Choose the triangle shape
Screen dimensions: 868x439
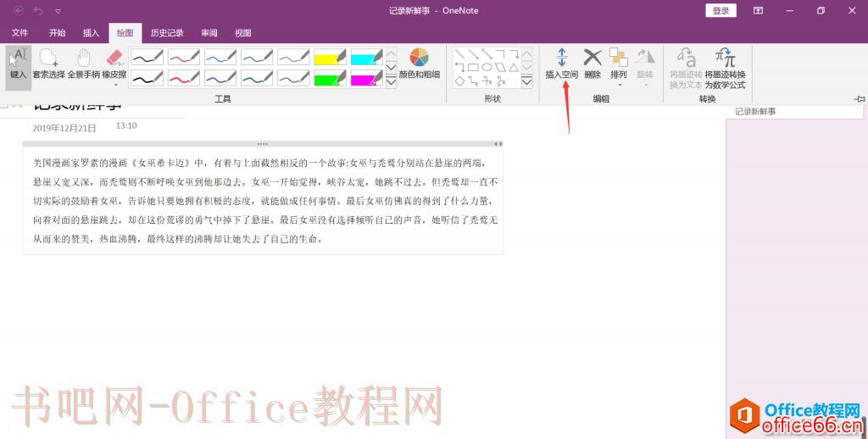pos(514,68)
